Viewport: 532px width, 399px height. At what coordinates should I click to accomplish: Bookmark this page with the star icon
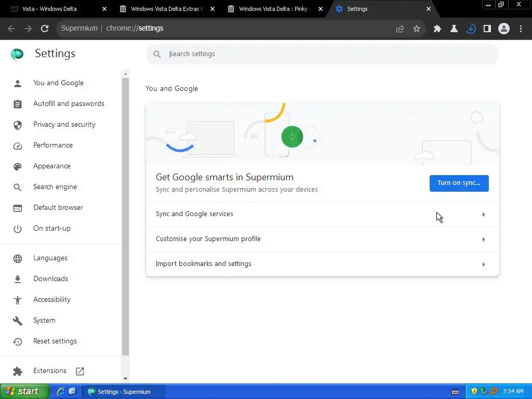[417, 29]
